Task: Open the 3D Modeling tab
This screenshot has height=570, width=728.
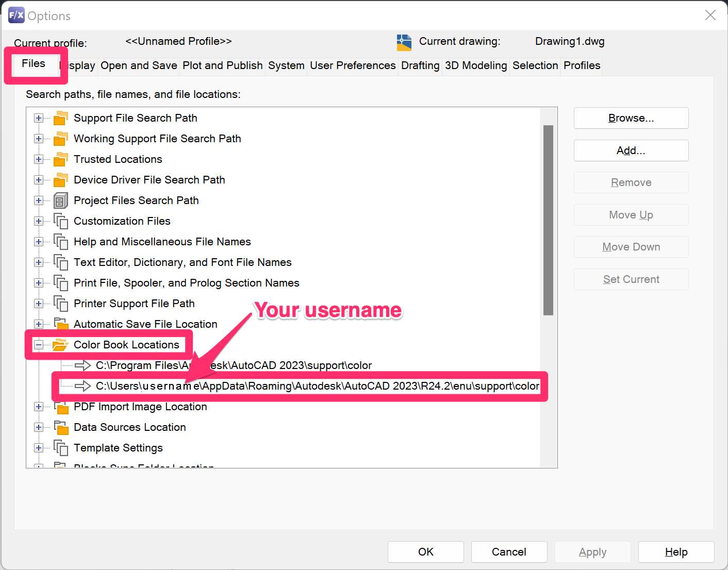Action: 476,65
